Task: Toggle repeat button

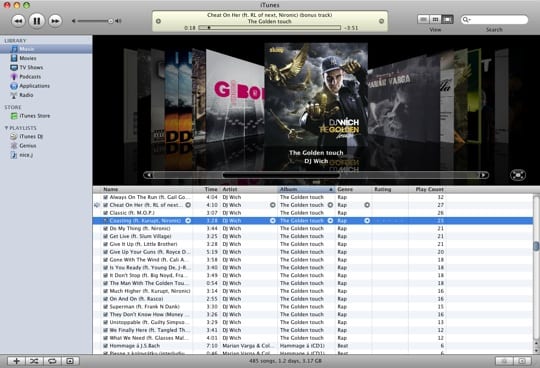Action: (x=52, y=361)
